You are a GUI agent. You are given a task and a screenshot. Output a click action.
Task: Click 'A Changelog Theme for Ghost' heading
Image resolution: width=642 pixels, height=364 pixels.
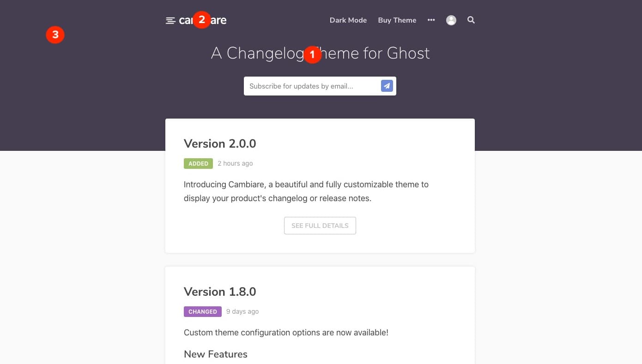coord(320,53)
